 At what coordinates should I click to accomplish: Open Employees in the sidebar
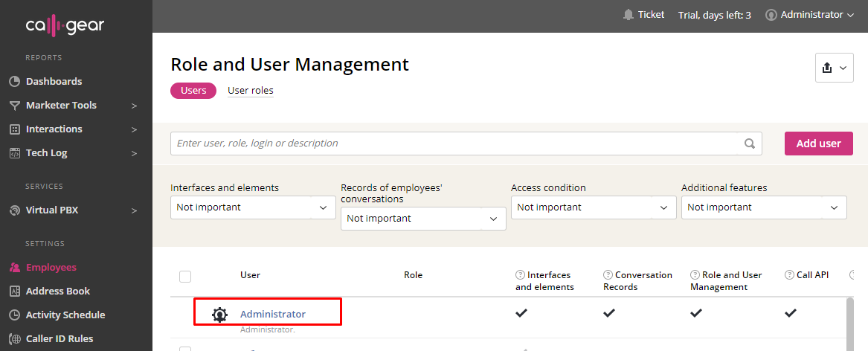51,268
